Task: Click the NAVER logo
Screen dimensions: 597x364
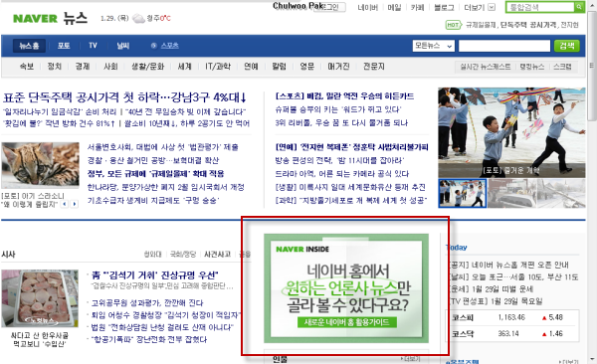Action: (35, 18)
